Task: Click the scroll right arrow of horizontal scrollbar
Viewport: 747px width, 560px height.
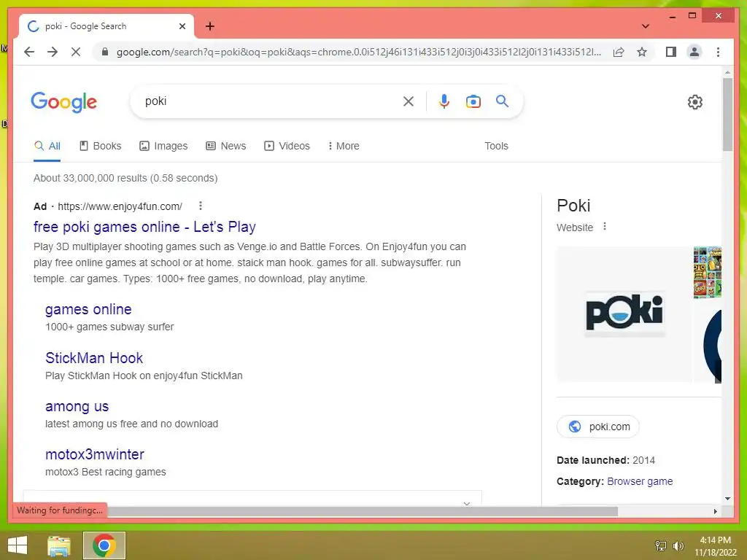Action: point(715,511)
